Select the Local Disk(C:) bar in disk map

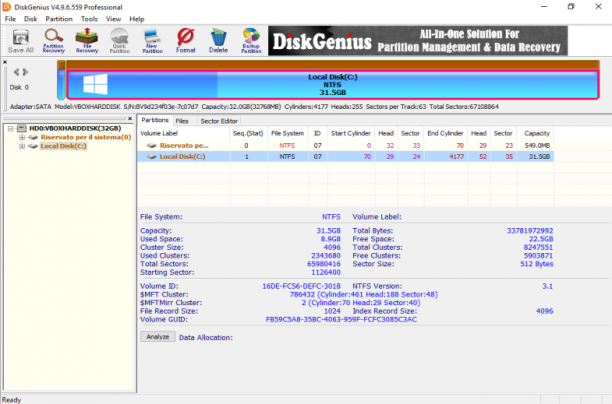tap(333, 85)
